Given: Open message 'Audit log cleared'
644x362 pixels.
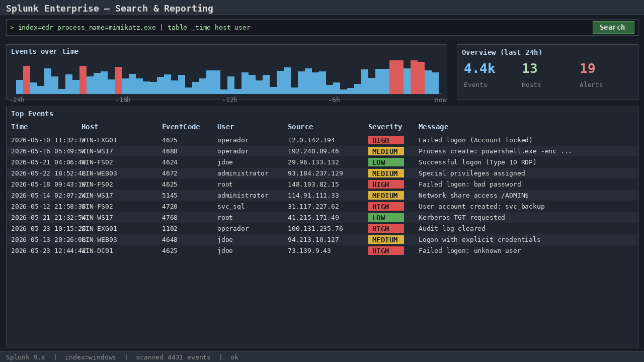Looking at the screenshot, I should [x=452, y=229].
